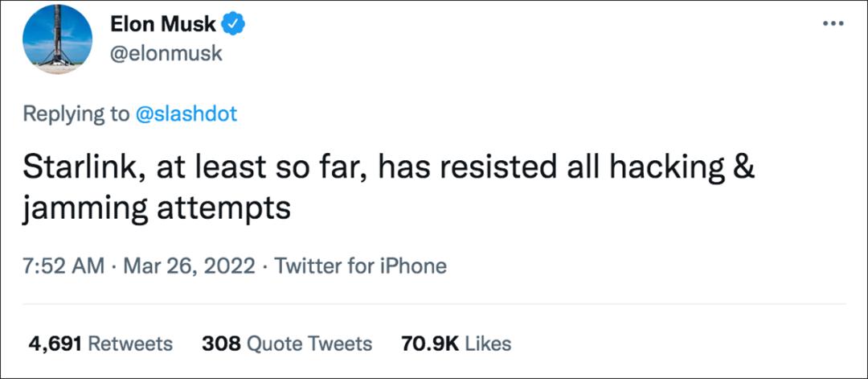Open the three-dot more options menu
Viewport: 868px width, 379px height.
[x=833, y=23]
